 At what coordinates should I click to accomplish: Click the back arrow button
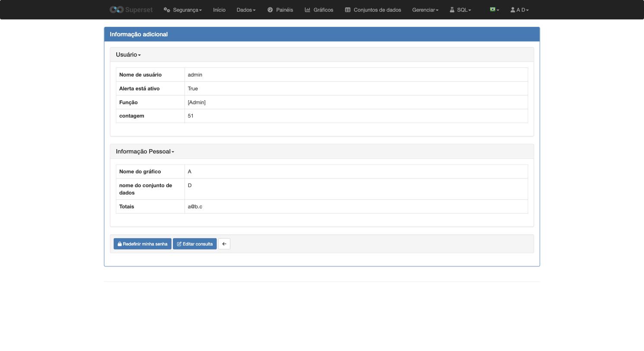224,244
